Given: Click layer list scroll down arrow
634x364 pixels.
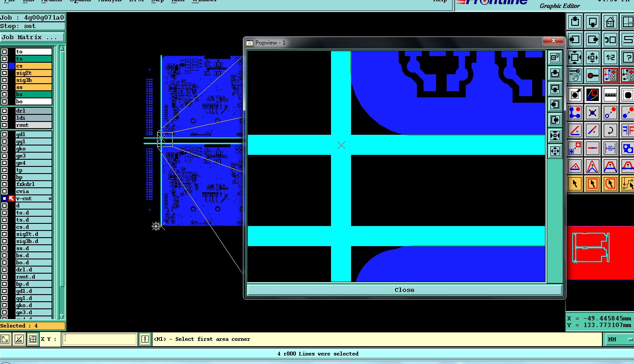Looking at the screenshot, I should pyautogui.click(x=62, y=316).
